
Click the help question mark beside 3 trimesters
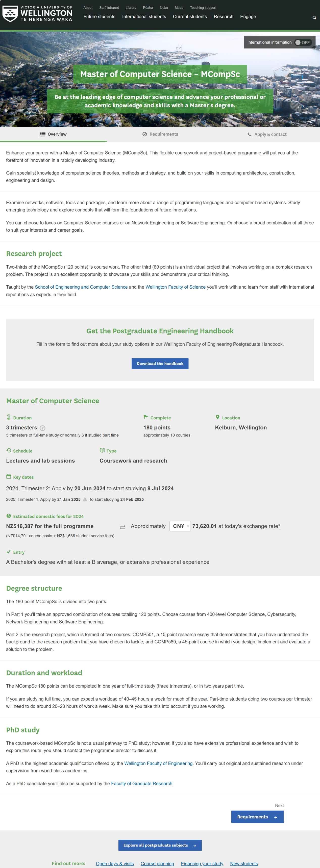coord(42,428)
